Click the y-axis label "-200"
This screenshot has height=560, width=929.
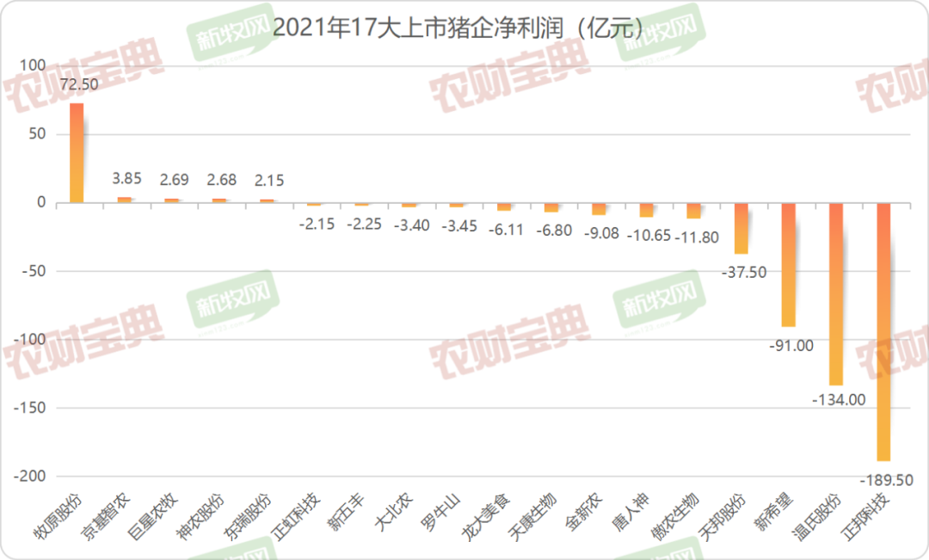(x=30, y=477)
